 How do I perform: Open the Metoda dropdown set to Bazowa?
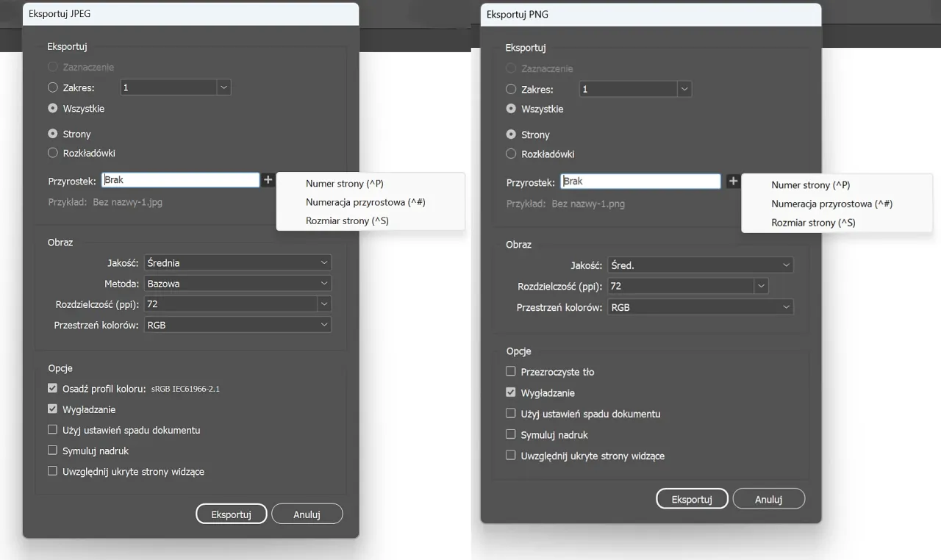tap(237, 284)
